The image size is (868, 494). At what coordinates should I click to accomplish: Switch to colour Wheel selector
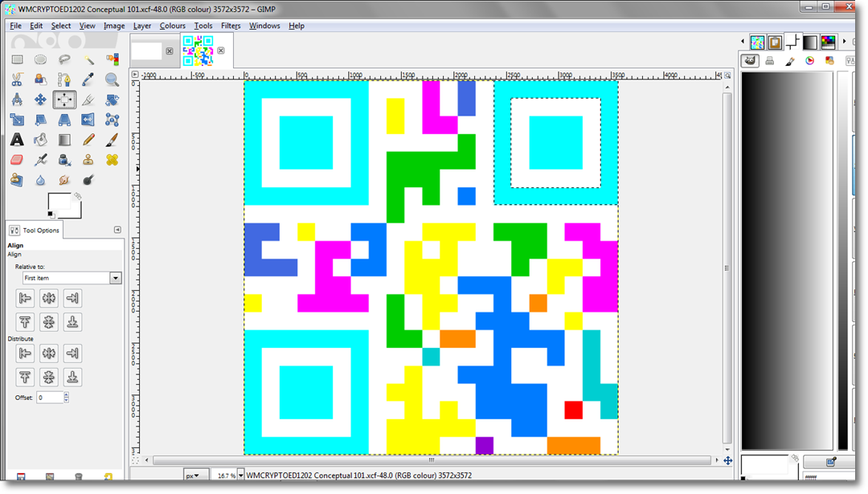point(810,61)
